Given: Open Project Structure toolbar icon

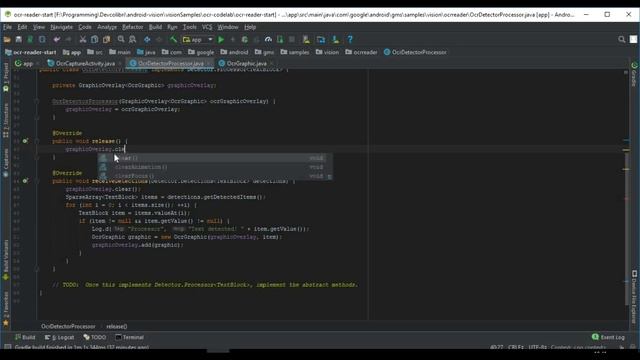Looking at the screenshot, I should pyautogui.click(x=321, y=40).
